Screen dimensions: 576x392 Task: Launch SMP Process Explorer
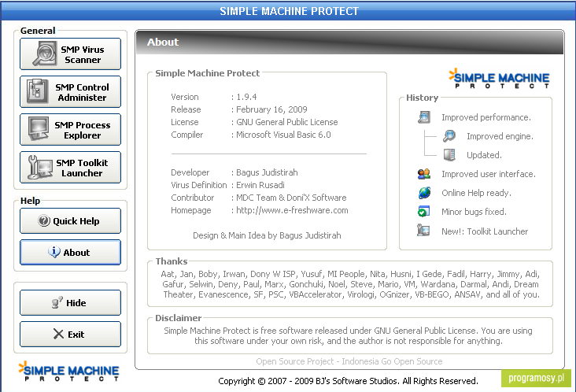70,130
